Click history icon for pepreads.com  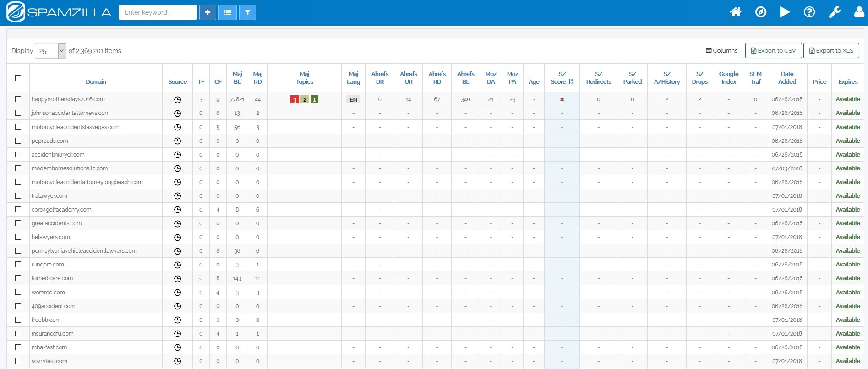(x=177, y=141)
